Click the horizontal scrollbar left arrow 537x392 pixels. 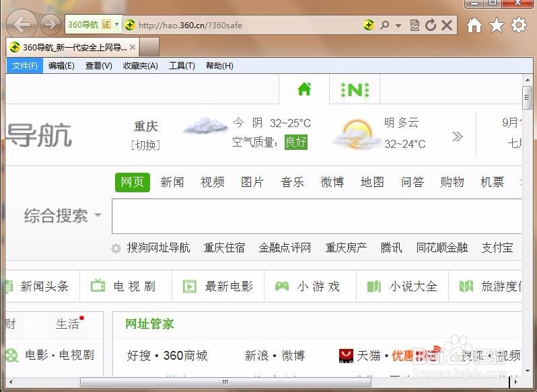click(x=11, y=382)
